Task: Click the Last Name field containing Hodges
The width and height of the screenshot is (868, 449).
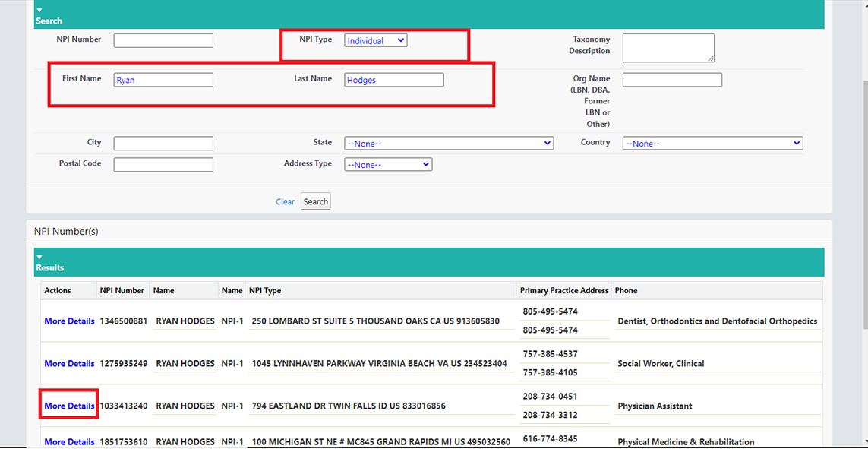Action: [393, 80]
